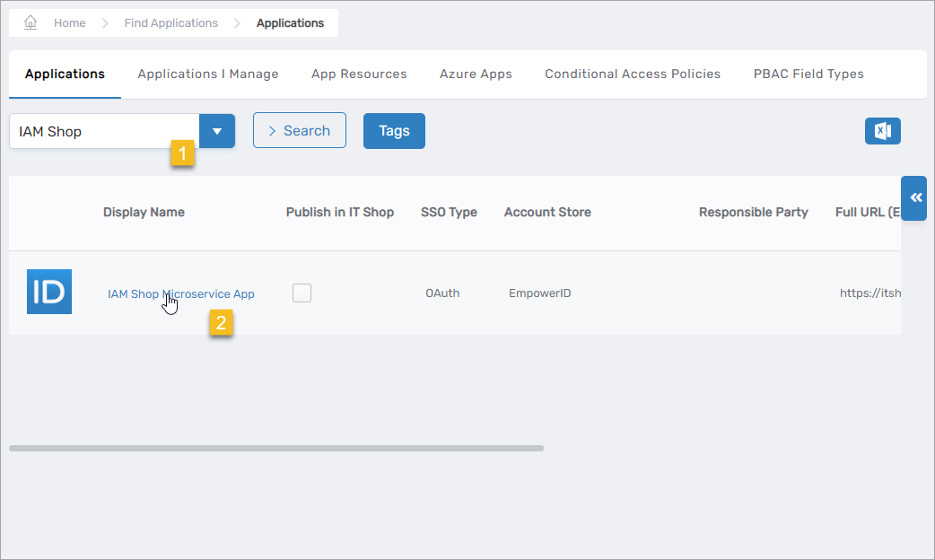This screenshot has width=935, height=560.
Task: Sort by the Display Name column header
Action: pyautogui.click(x=144, y=212)
